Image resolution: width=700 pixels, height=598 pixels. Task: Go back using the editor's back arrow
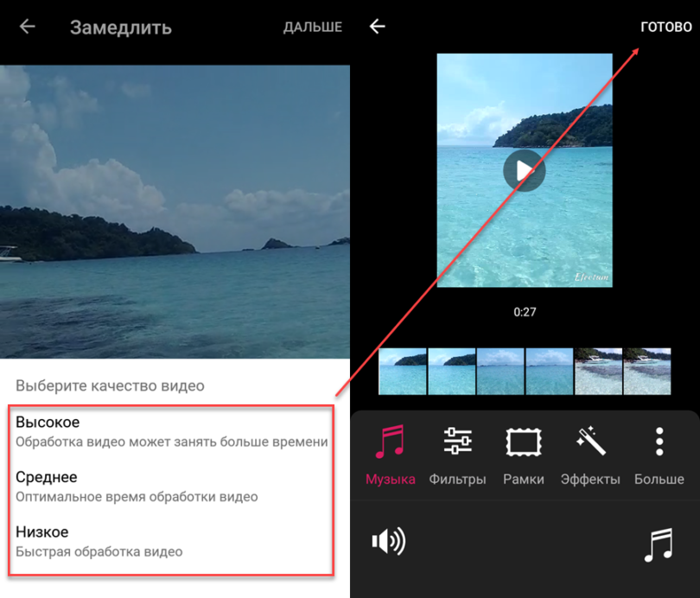click(377, 27)
